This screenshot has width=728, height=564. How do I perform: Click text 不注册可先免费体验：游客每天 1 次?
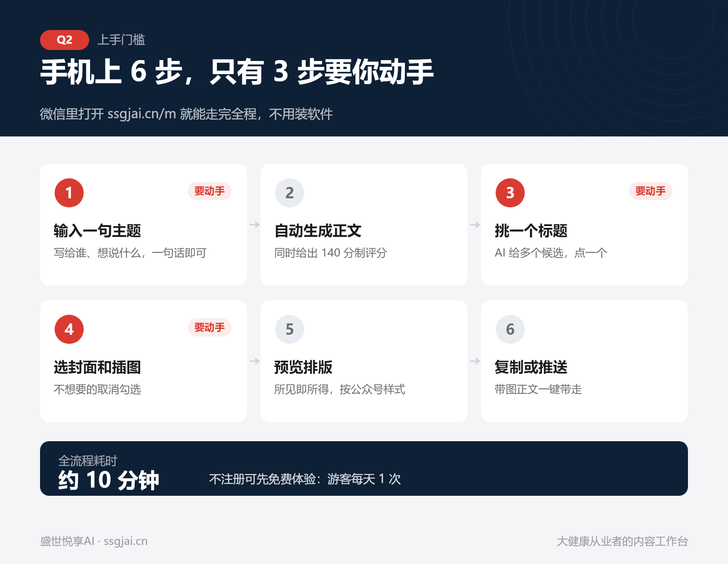pyautogui.click(x=305, y=479)
